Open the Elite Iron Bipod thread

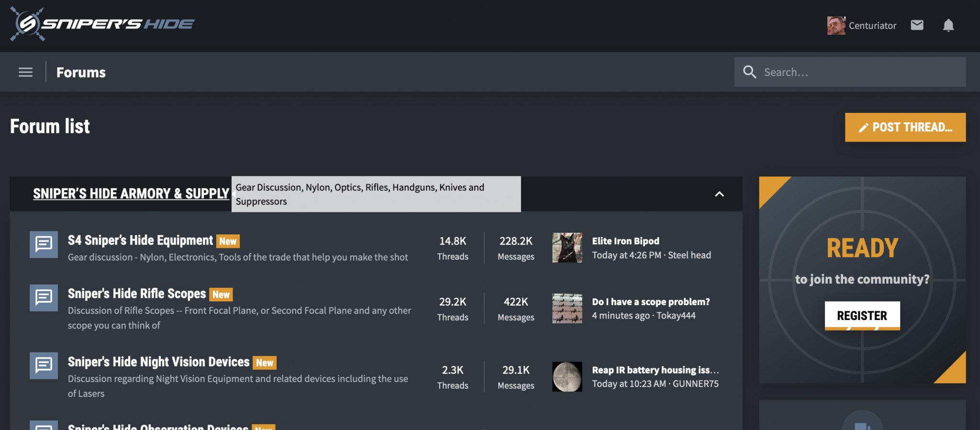(x=625, y=241)
